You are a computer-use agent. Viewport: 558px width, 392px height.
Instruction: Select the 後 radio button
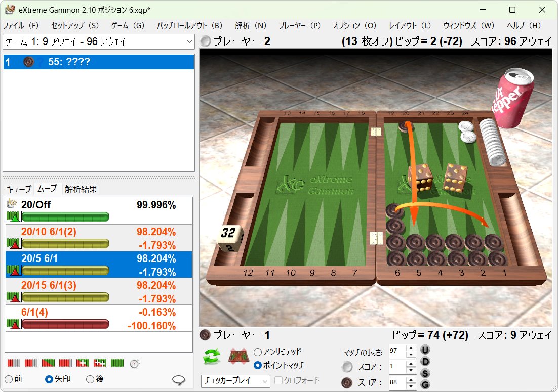click(90, 379)
